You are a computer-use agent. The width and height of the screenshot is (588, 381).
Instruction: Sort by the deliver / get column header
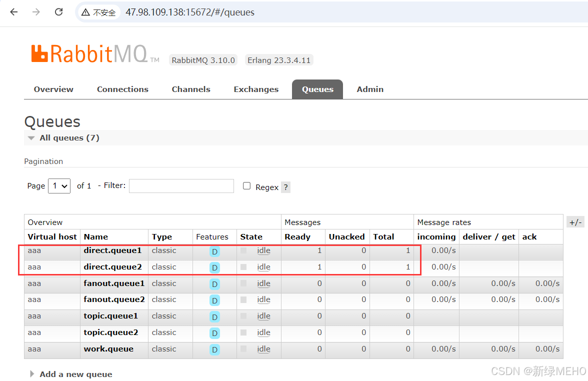pos(489,237)
